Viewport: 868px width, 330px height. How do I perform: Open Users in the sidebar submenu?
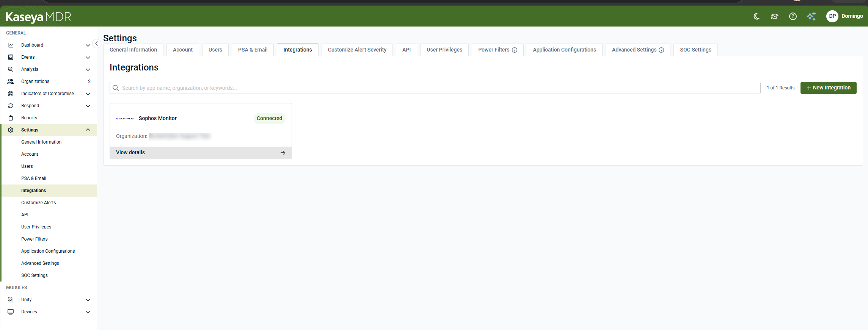coord(49,166)
